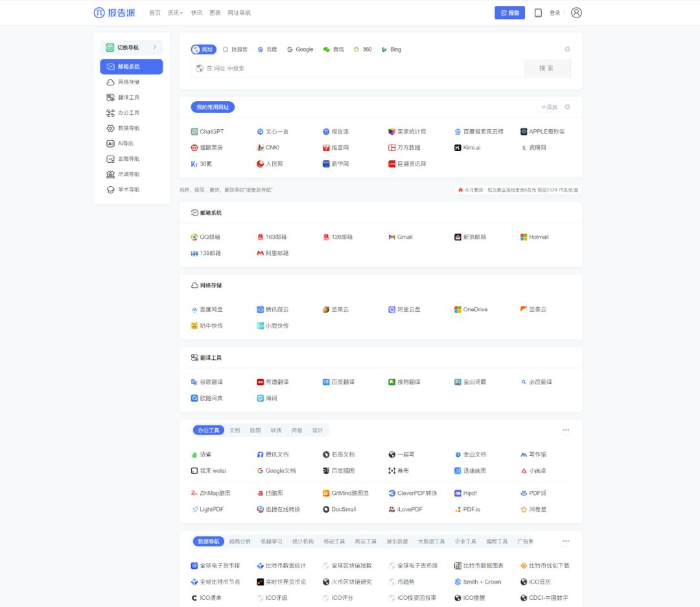Switch to the 问卷 tab
700x607 pixels.
tap(297, 431)
